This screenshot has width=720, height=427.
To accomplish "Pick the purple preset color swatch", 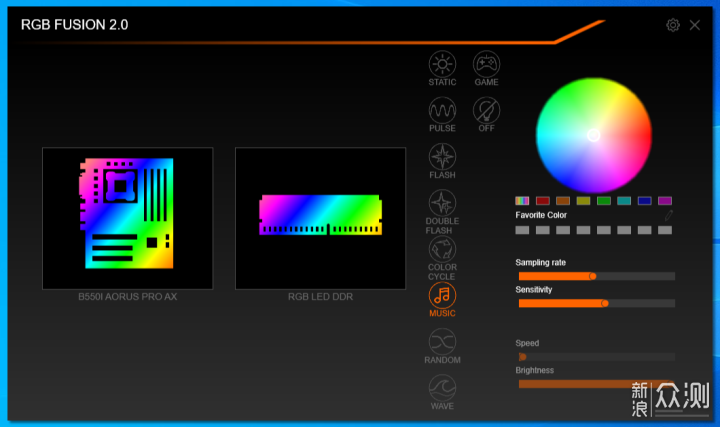I will pos(665,201).
